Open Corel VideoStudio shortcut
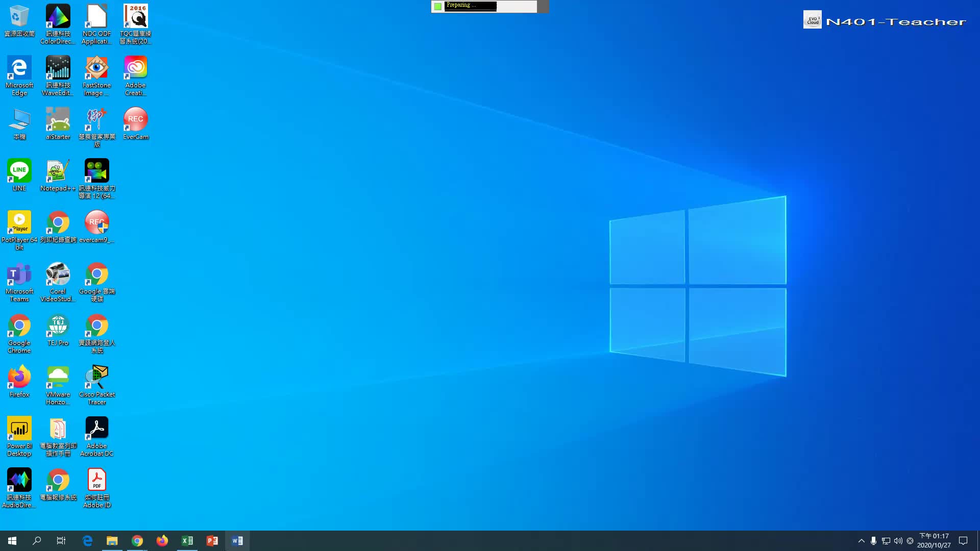980x551 pixels. [x=58, y=282]
